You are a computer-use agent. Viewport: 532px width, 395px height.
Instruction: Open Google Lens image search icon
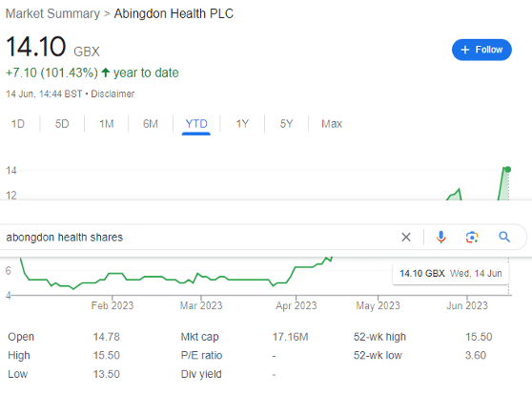472,237
